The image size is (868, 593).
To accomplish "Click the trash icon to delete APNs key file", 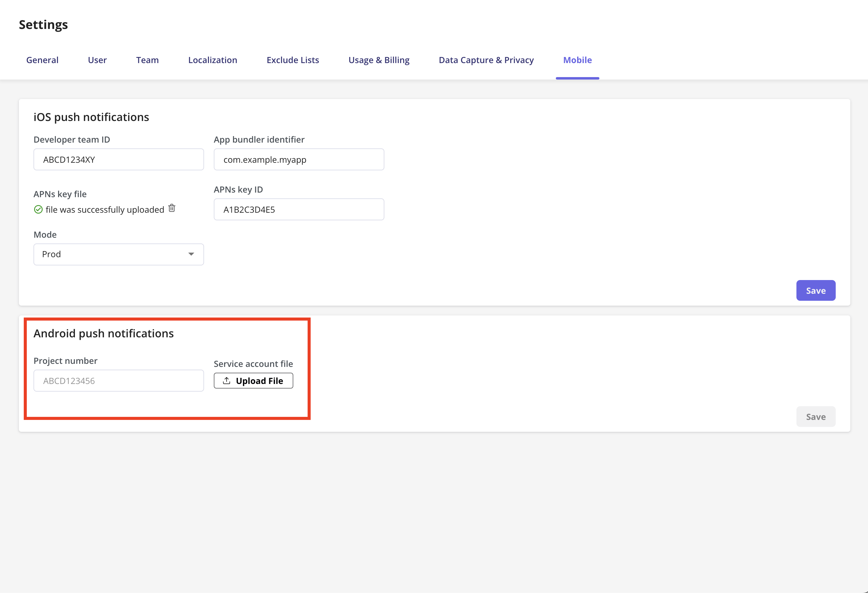I will pyautogui.click(x=172, y=208).
